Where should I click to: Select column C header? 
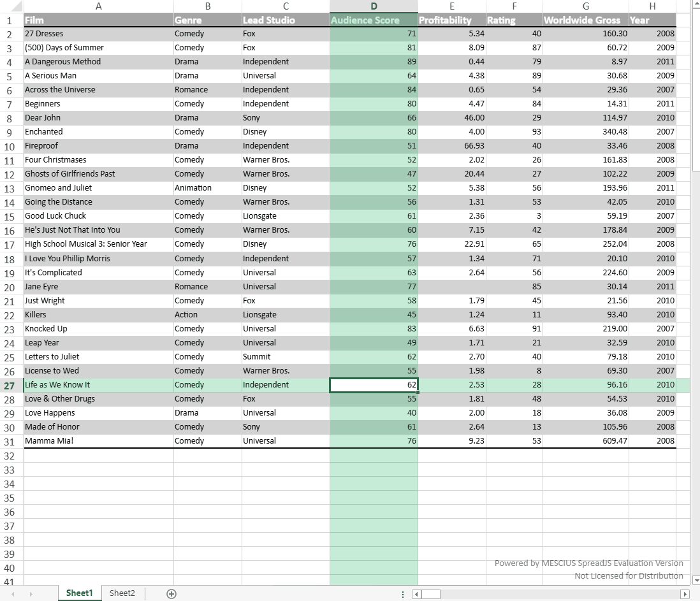tap(286, 6)
